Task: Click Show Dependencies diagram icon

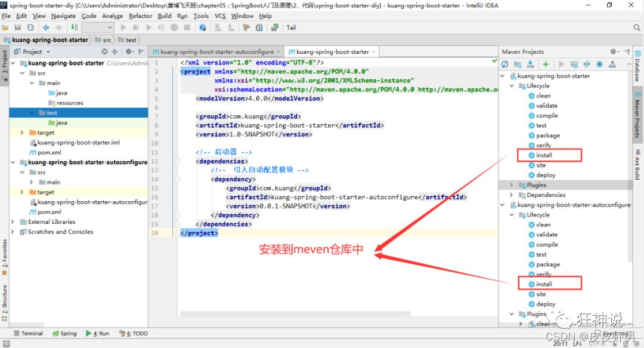Action: [612, 64]
